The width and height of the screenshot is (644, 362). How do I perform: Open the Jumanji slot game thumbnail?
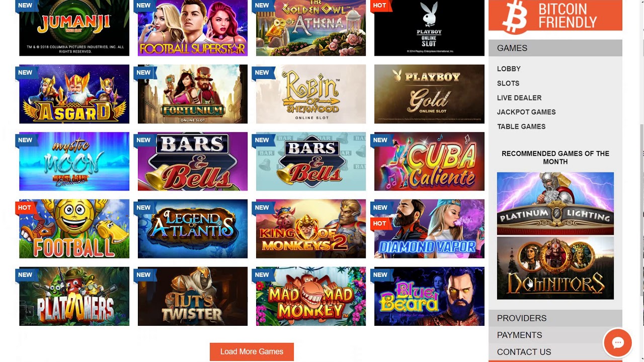click(x=74, y=28)
